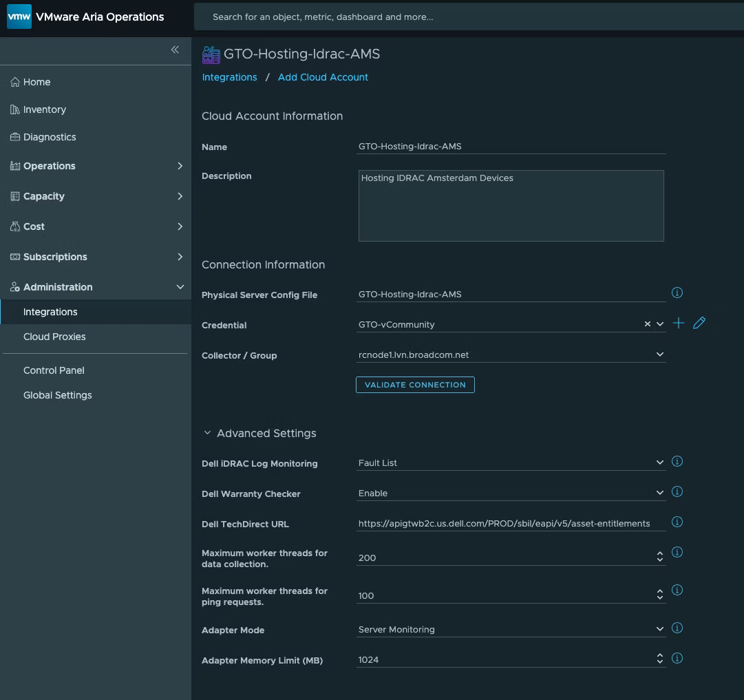Adjust data collection worker threads stepper

pos(659,557)
